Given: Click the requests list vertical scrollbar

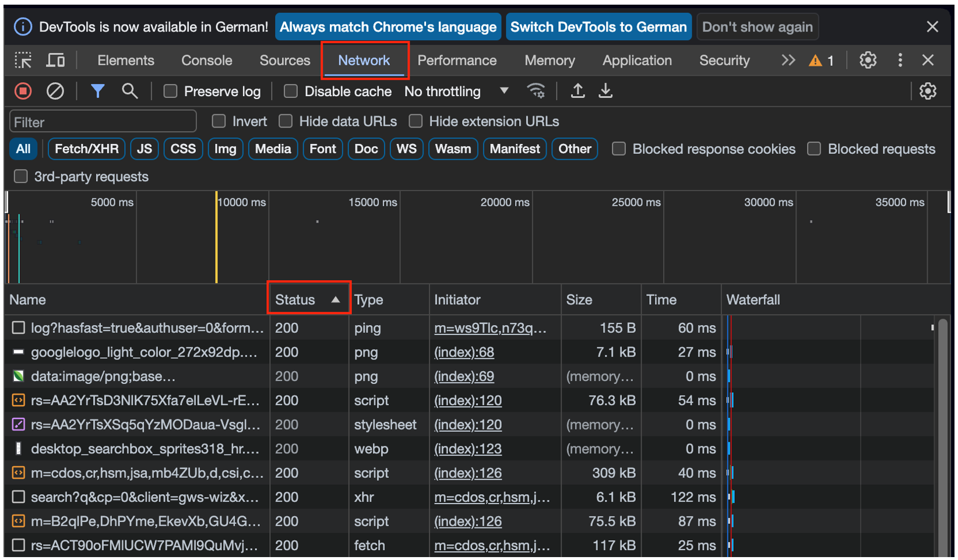Looking at the screenshot, I should [x=943, y=437].
